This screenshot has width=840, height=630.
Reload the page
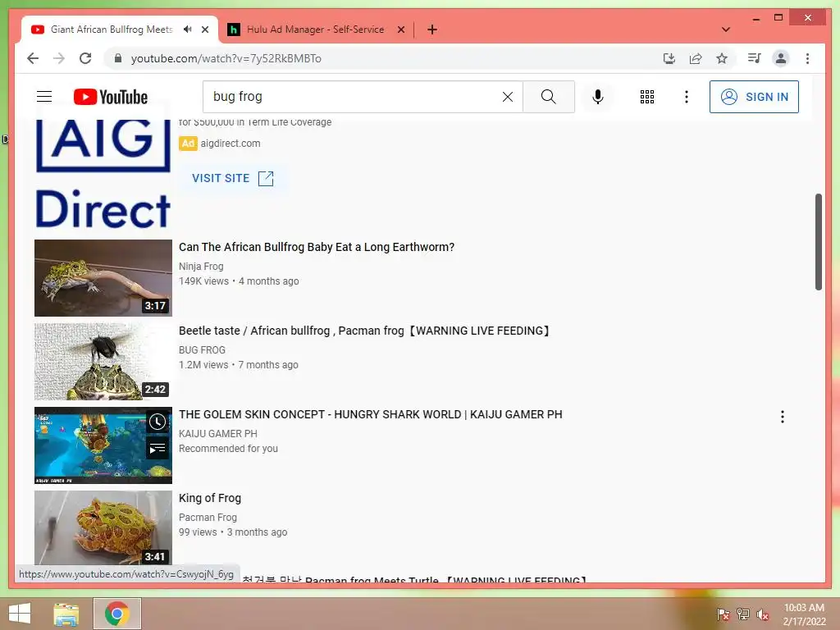[x=85, y=58]
